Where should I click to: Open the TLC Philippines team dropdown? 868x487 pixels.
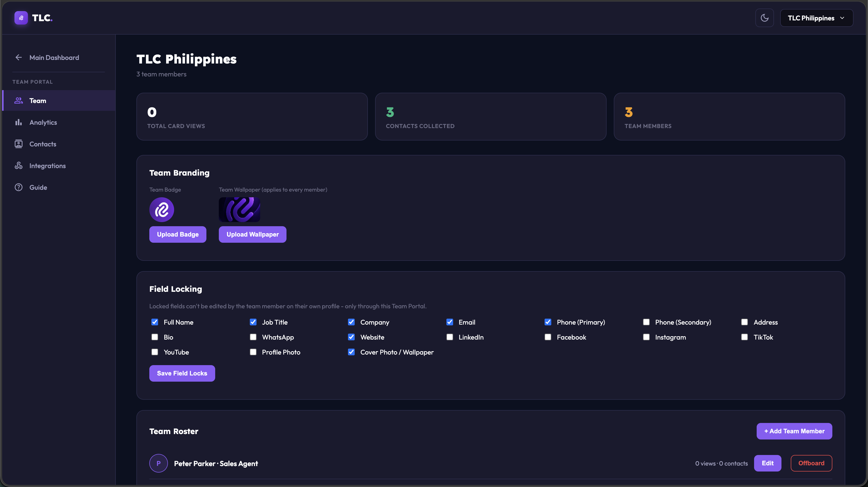(x=816, y=18)
